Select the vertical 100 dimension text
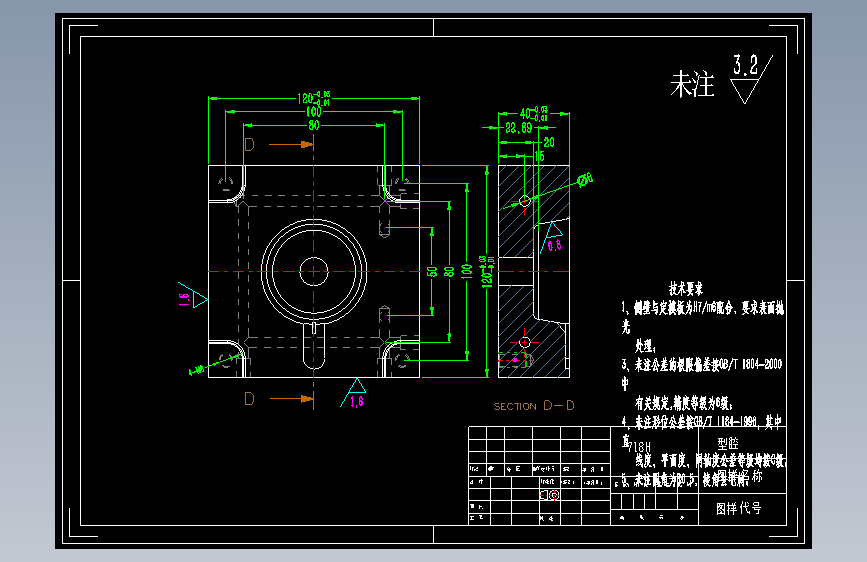The image size is (867, 562). (467, 272)
